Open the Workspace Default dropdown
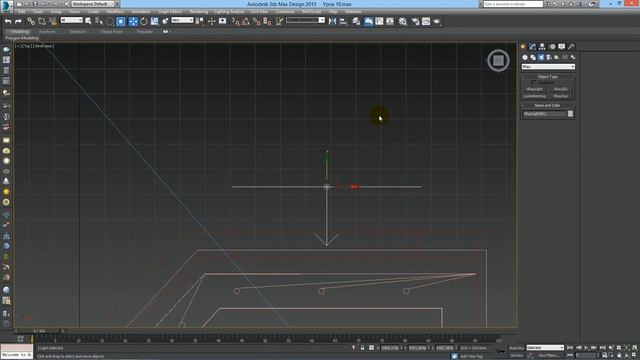Viewport: 640px width, 360px height. 93,4
